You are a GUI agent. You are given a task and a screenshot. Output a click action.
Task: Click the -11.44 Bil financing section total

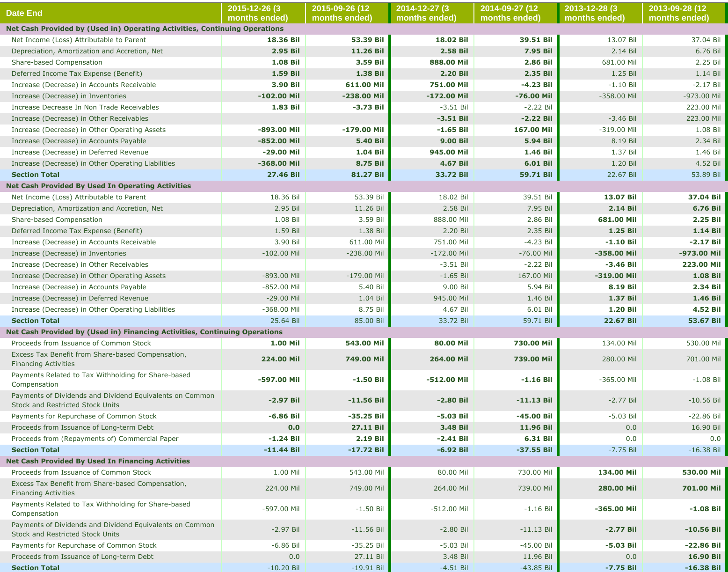click(x=282, y=450)
